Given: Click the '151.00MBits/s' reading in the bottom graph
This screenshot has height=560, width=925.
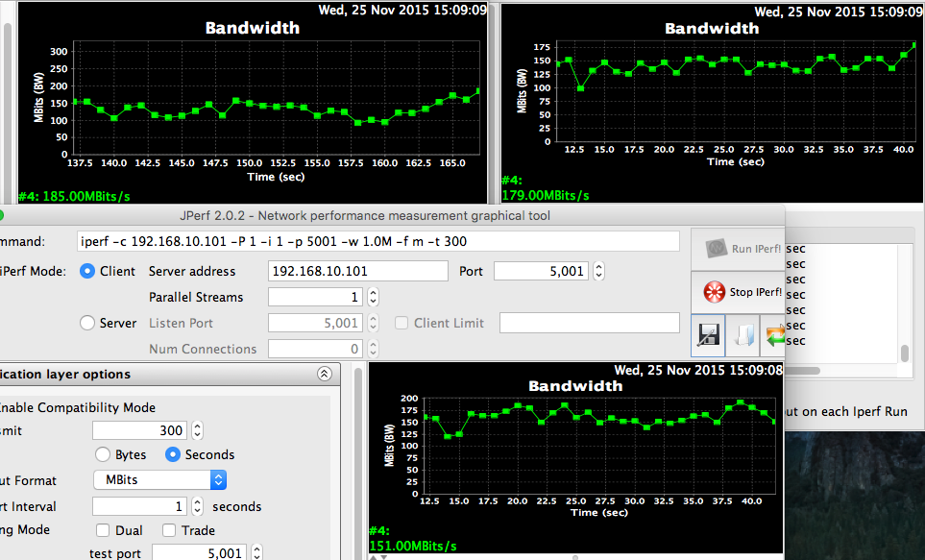Looking at the screenshot, I should [x=413, y=546].
